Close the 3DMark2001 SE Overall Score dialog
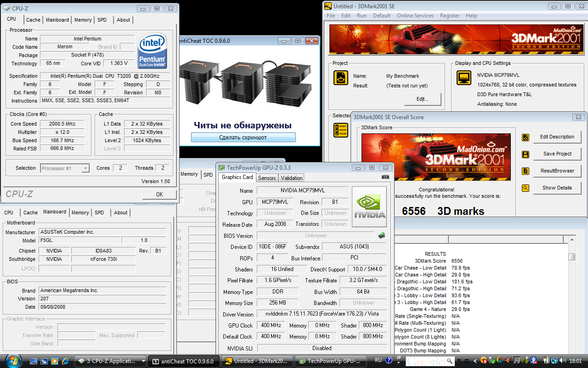 pyautogui.click(x=578, y=117)
